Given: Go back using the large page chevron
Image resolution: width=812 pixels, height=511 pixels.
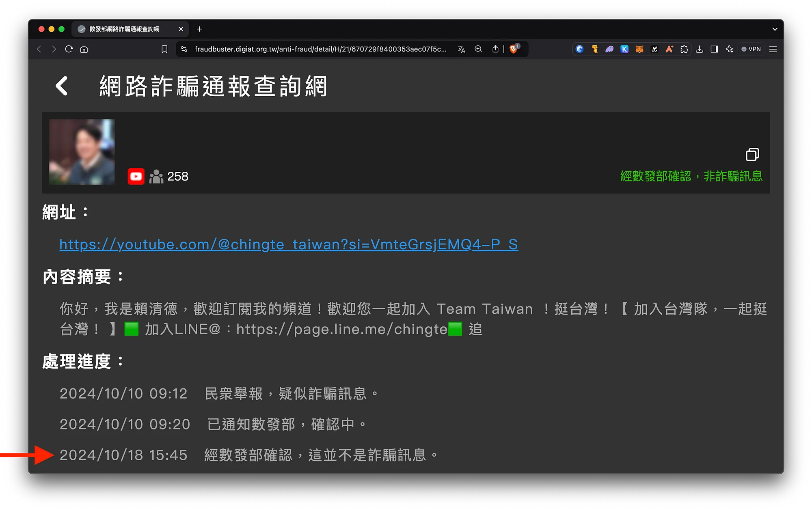Looking at the screenshot, I should pos(62,86).
